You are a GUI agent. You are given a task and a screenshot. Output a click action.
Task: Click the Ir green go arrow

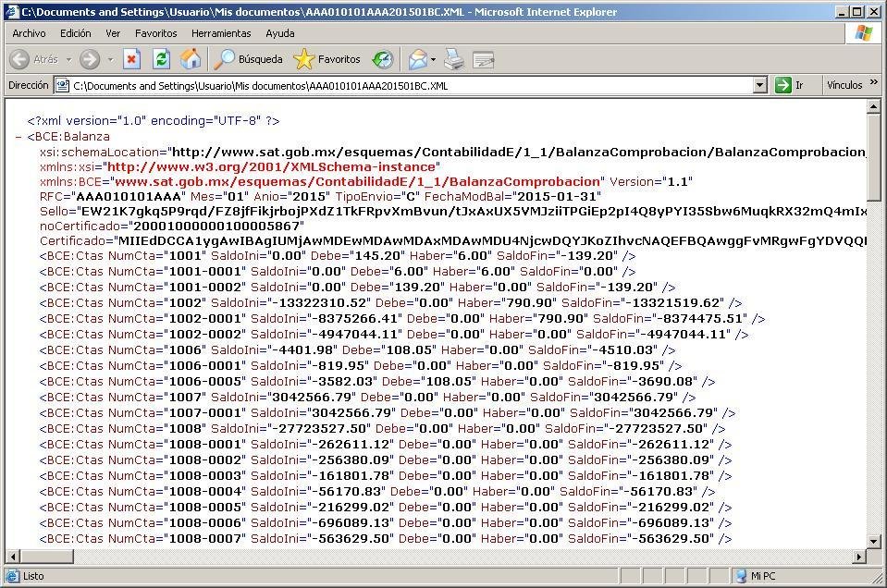(x=782, y=85)
